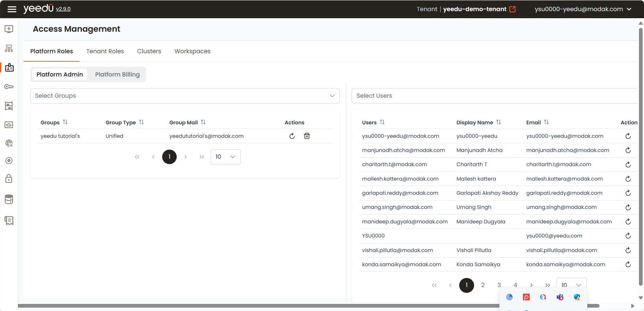644x311 pixels.
Task: Sort the Display Name column
Action: coord(499,122)
